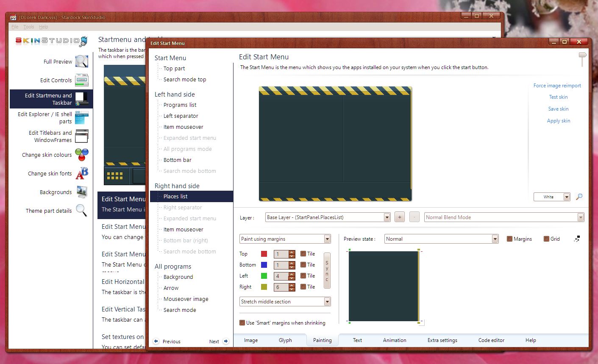
Task: Select Mouseover image under All programs
Action: 186,299
